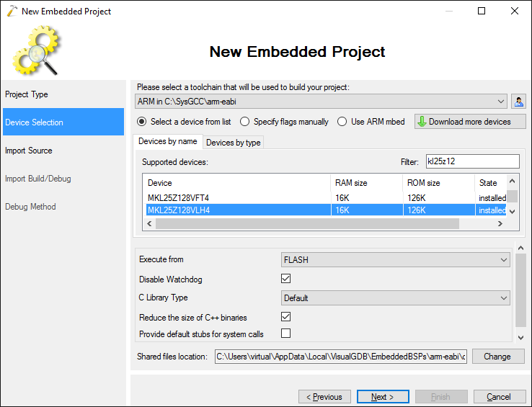Select the 'Use ARM mbed' option
Image resolution: width=532 pixels, height=407 pixels.
click(x=342, y=122)
